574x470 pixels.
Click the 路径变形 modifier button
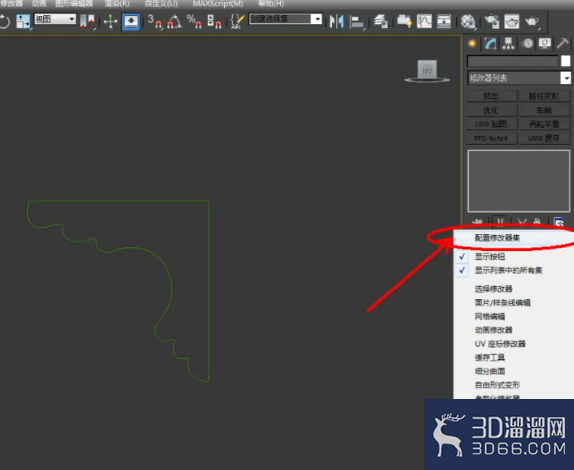(544, 96)
